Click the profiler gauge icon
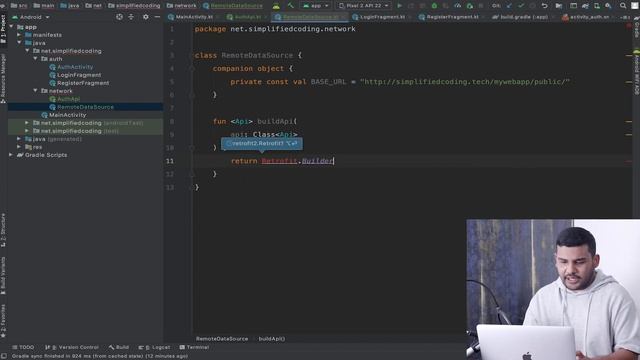640x360 pixels. coord(458,6)
